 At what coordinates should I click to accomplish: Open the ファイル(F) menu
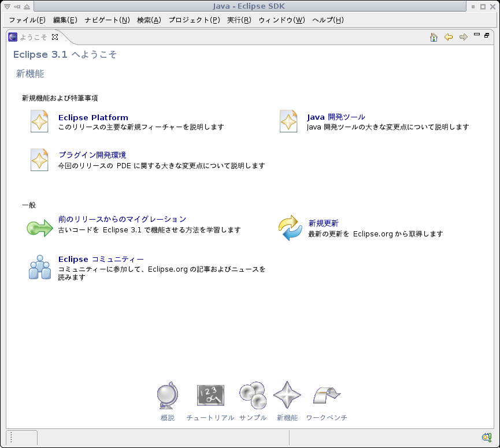pos(27,20)
